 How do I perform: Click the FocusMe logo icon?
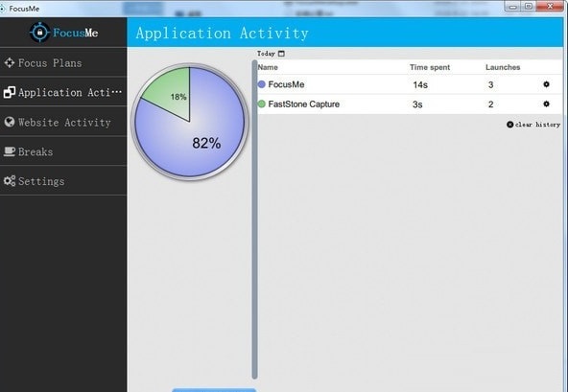pyautogui.click(x=39, y=33)
